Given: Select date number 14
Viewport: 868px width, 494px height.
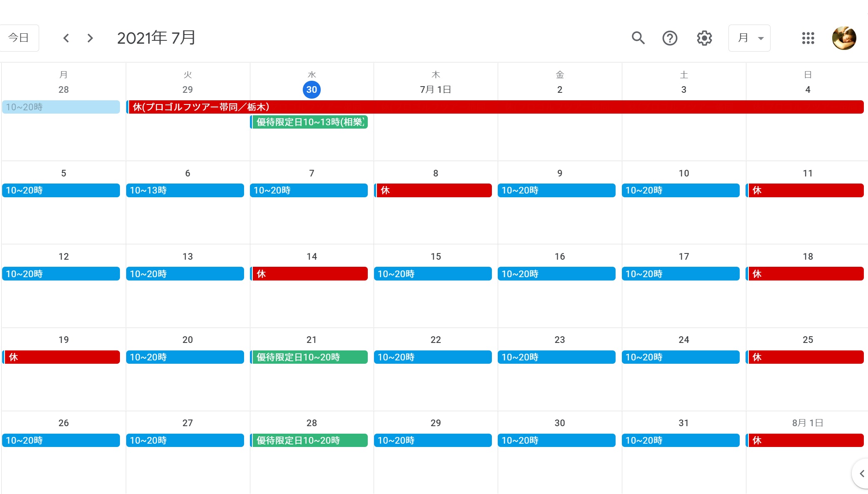Looking at the screenshot, I should pyautogui.click(x=312, y=256).
